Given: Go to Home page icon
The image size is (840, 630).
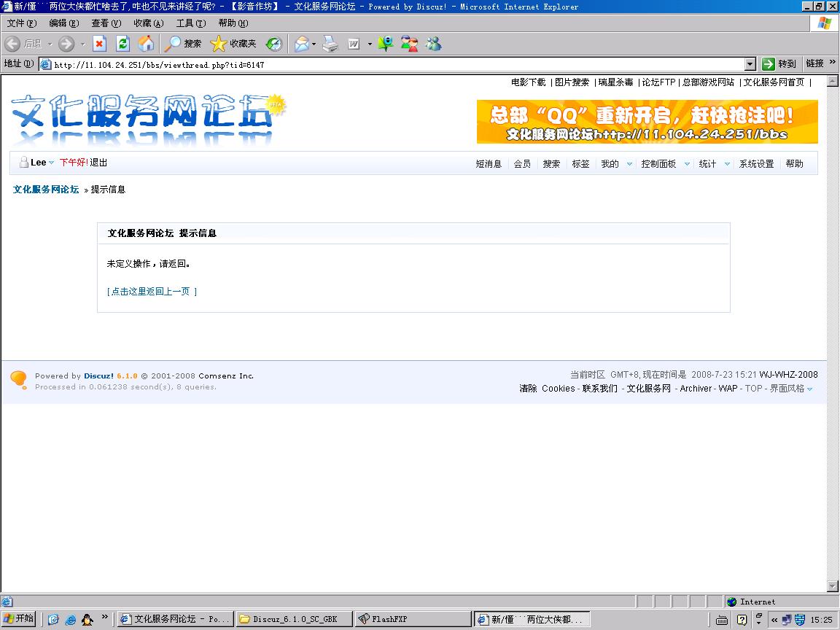Looking at the screenshot, I should tap(146, 44).
